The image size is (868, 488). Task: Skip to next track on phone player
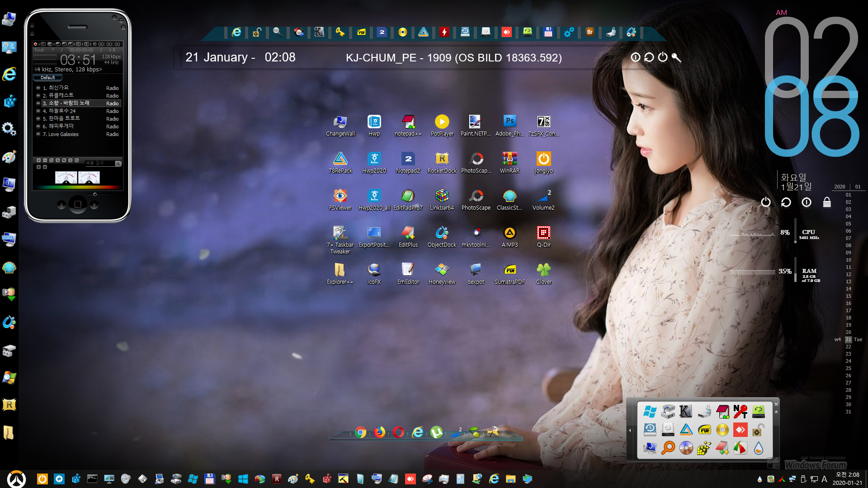(94, 205)
